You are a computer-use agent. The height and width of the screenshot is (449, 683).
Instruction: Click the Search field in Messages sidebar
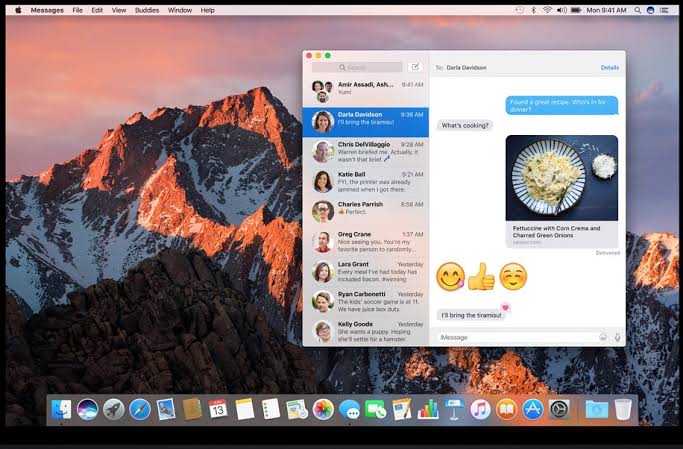[x=357, y=67]
